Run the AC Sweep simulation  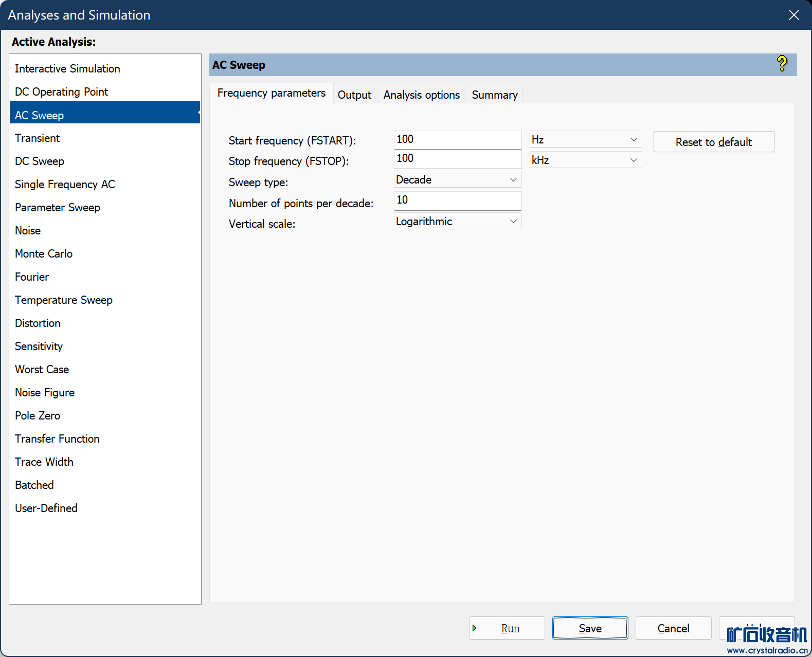pyautogui.click(x=507, y=628)
